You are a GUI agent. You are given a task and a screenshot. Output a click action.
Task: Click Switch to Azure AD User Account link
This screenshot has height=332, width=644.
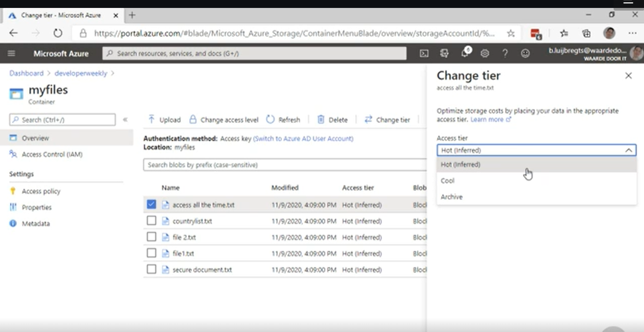[303, 138]
